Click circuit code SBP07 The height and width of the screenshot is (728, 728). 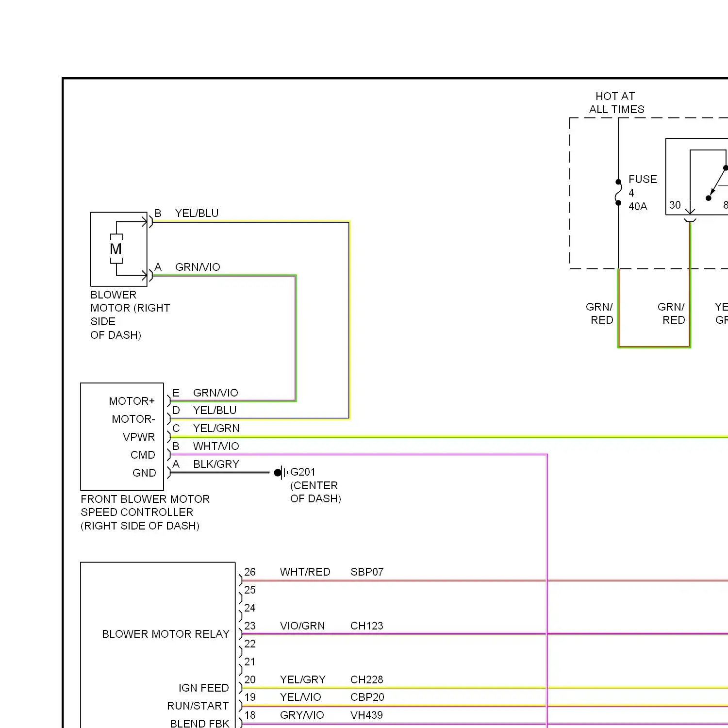[x=367, y=572]
